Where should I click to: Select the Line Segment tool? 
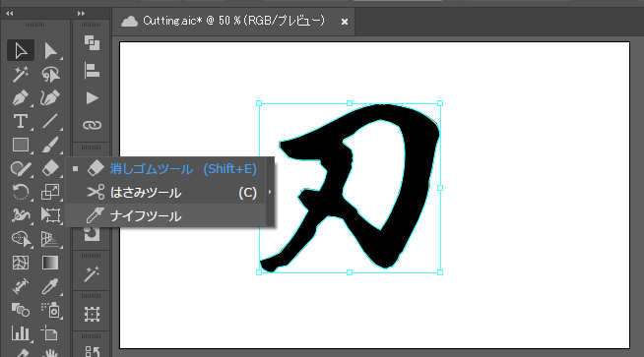pyautogui.click(x=50, y=122)
